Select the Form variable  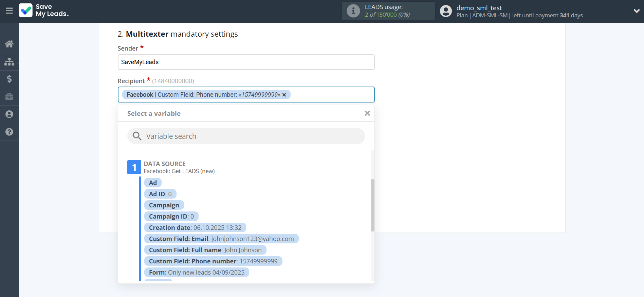(x=196, y=273)
